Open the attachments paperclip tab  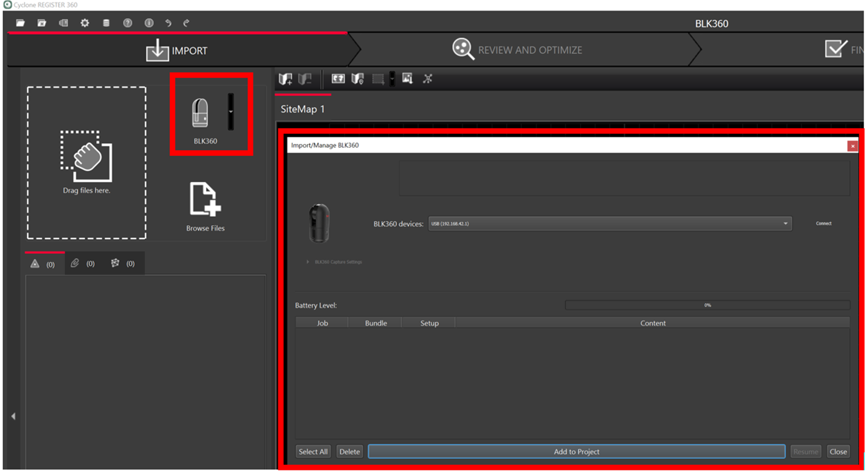(82, 264)
